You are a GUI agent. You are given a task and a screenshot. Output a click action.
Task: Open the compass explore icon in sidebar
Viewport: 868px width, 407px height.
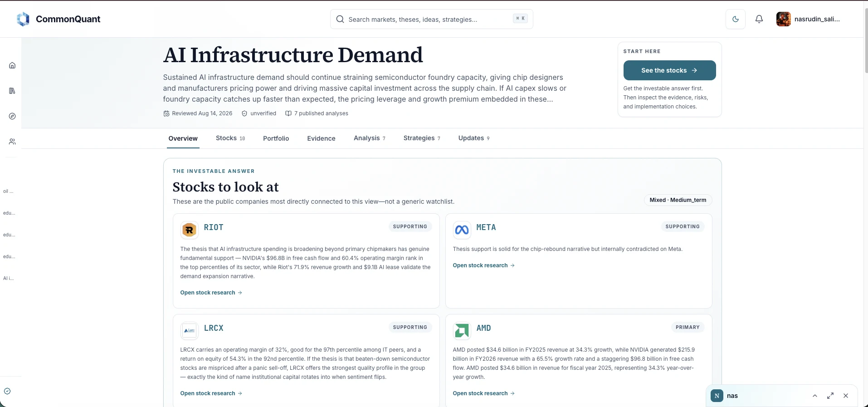[x=12, y=116]
